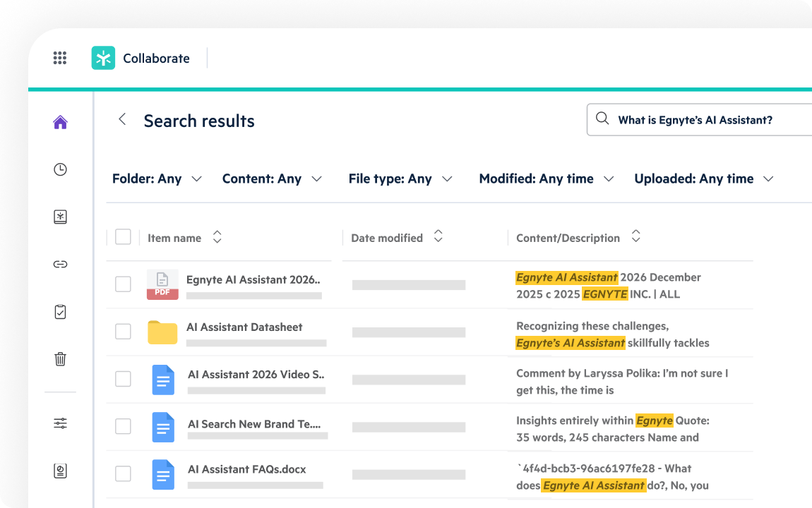Image resolution: width=812 pixels, height=508 pixels.
Task: Click the Date modified column header label
Action: pyautogui.click(x=387, y=238)
